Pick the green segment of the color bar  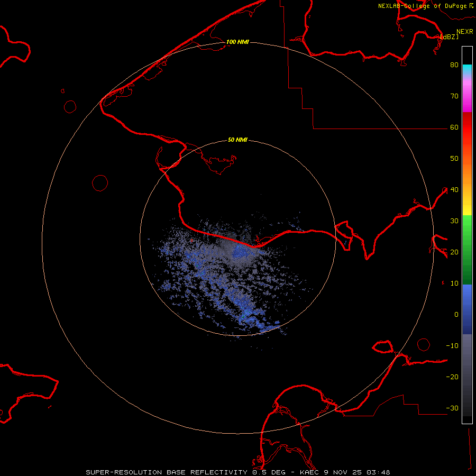click(467, 250)
